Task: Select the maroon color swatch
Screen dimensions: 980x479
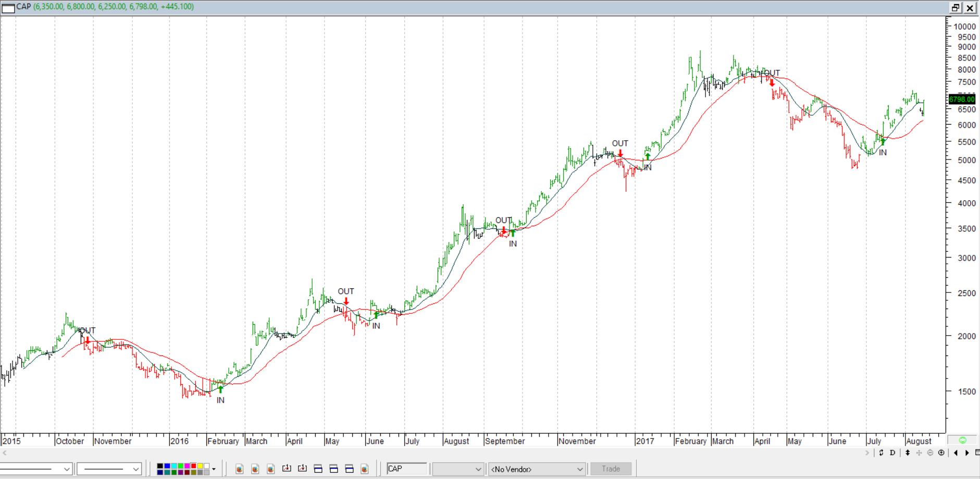Action: pos(187,472)
